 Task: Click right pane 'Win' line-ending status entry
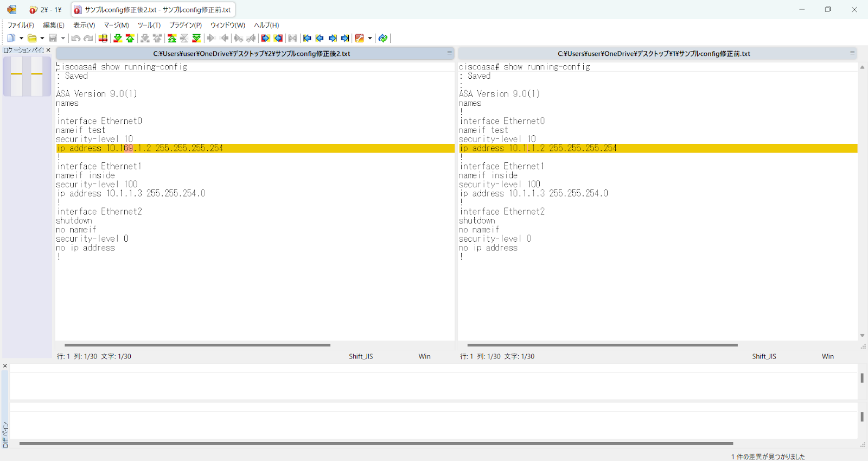(827, 356)
